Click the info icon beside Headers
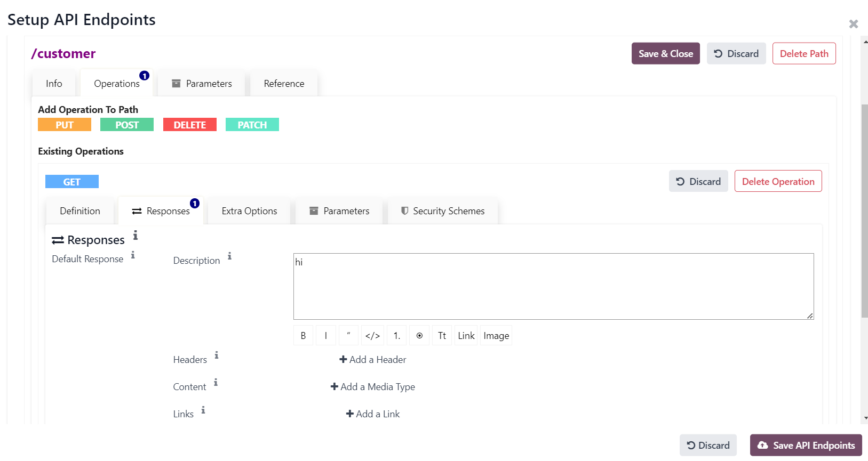This screenshot has width=868, height=461. click(217, 355)
